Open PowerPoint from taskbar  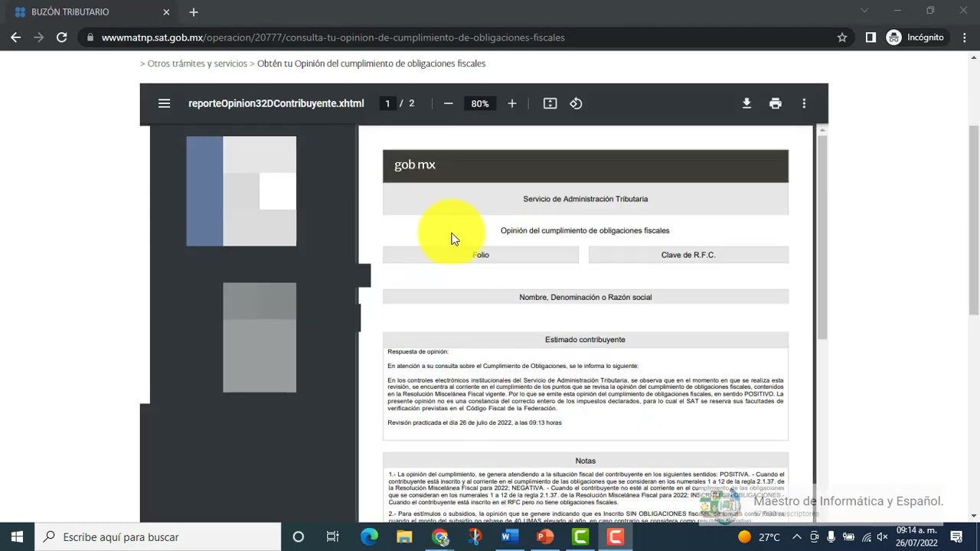coord(544,536)
